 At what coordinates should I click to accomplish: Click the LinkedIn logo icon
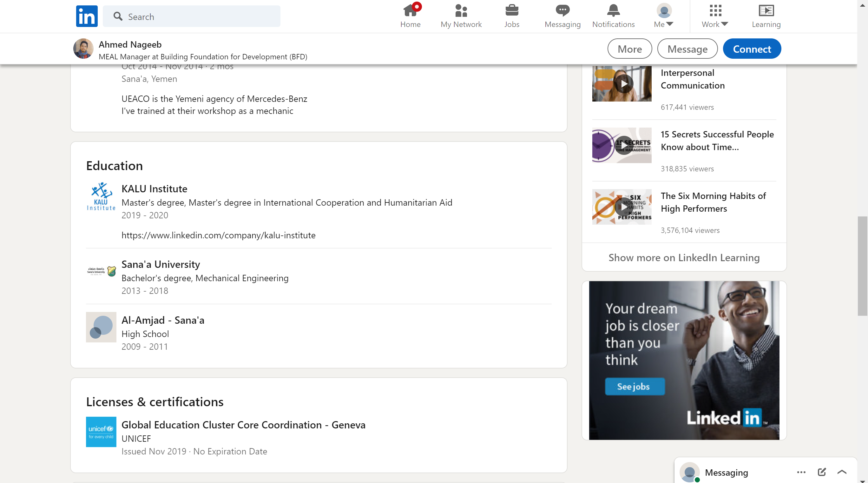click(x=87, y=16)
